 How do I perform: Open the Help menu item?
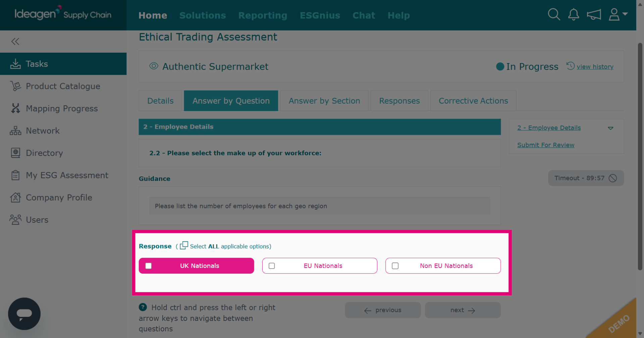coord(398,15)
